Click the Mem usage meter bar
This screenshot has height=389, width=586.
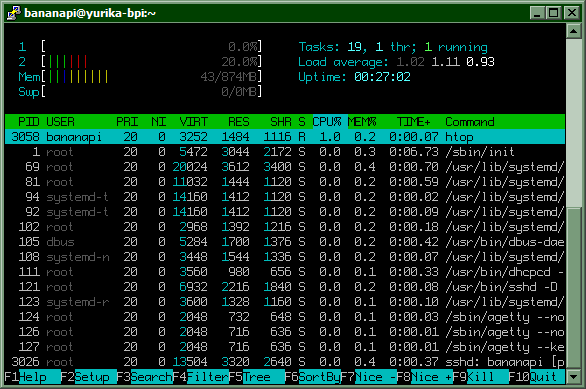(151, 77)
